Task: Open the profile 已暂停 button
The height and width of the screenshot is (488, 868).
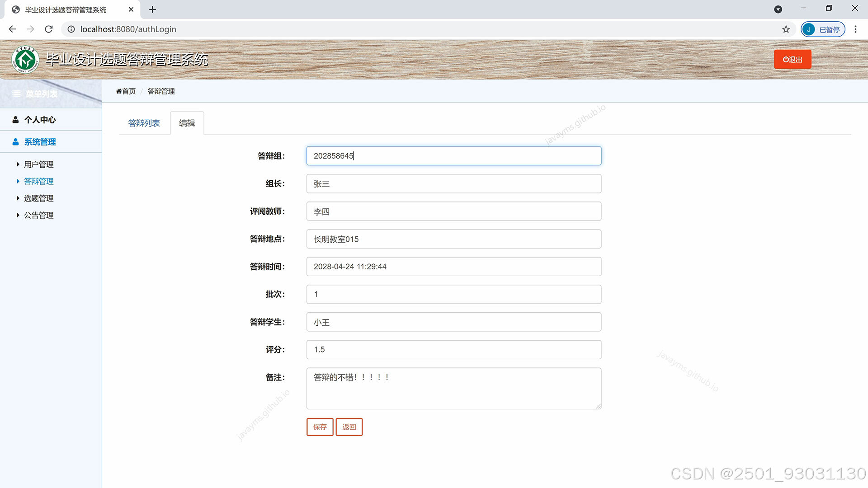Action: pyautogui.click(x=823, y=29)
